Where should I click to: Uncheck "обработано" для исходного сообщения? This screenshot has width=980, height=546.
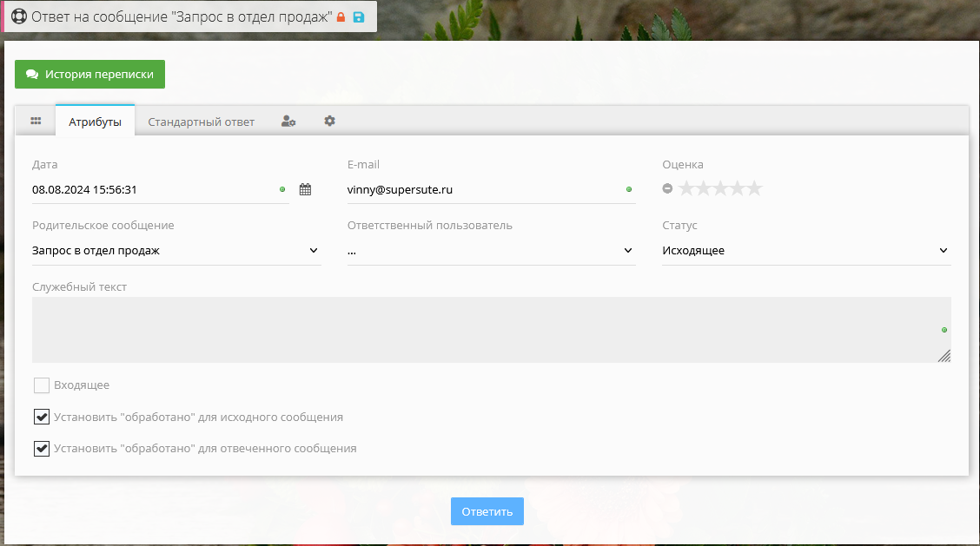(42, 418)
